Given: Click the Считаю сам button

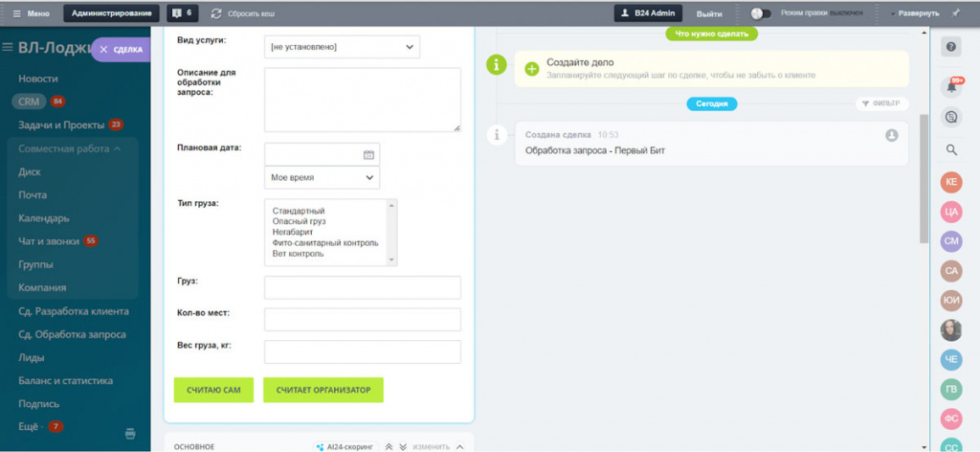Looking at the screenshot, I should pos(212,390).
